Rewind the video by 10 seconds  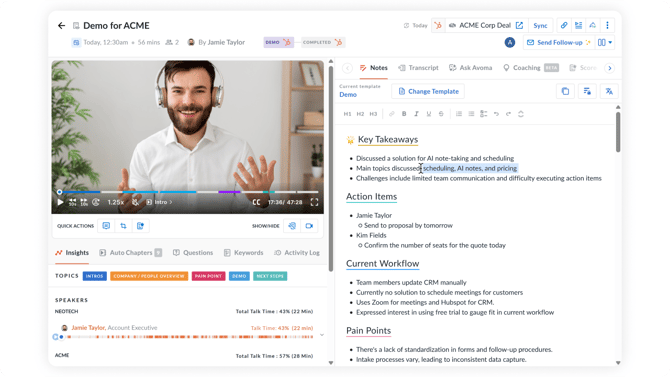click(x=73, y=202)
